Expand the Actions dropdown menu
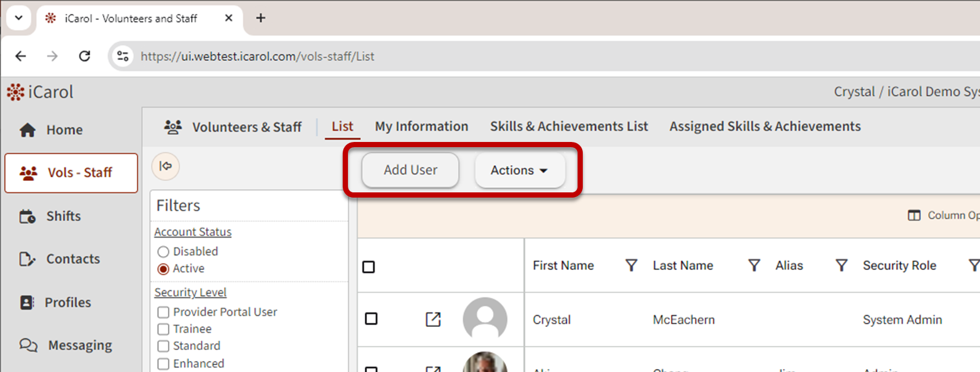 (519, 170)
